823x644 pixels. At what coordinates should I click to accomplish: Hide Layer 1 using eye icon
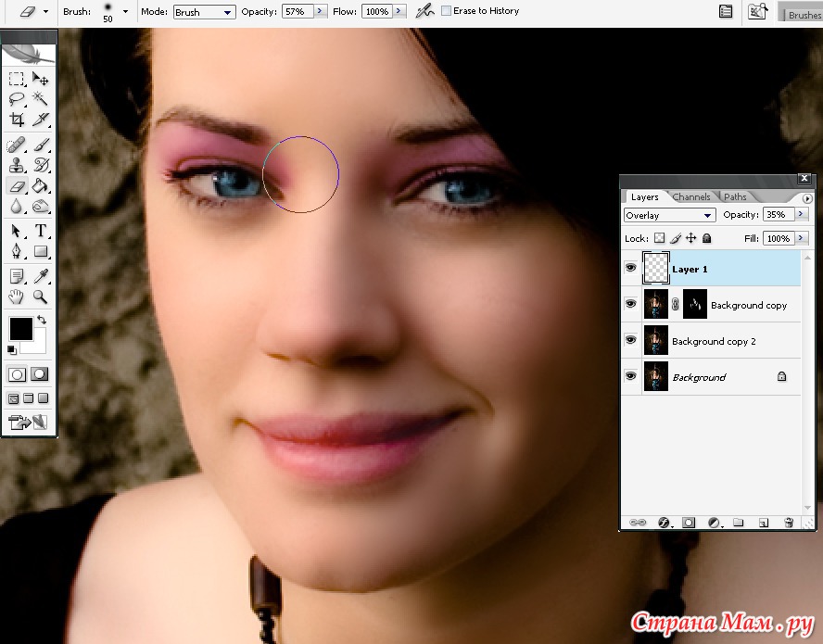[x=631, y=268]
